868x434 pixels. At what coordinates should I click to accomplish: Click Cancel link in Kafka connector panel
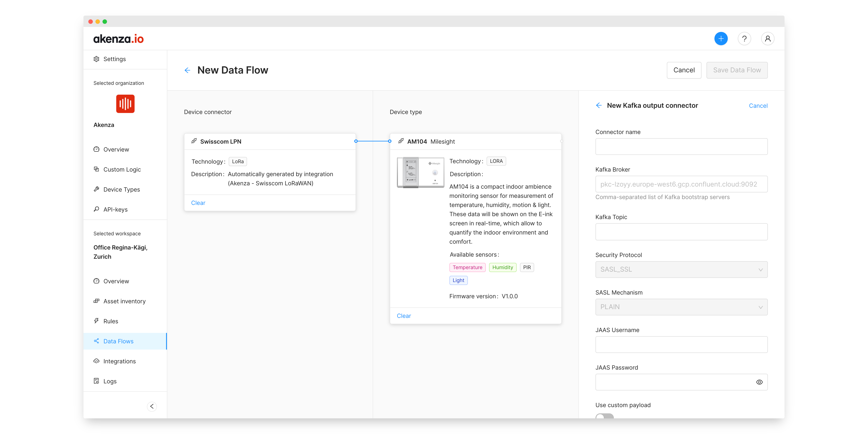(x=758, y=106)
